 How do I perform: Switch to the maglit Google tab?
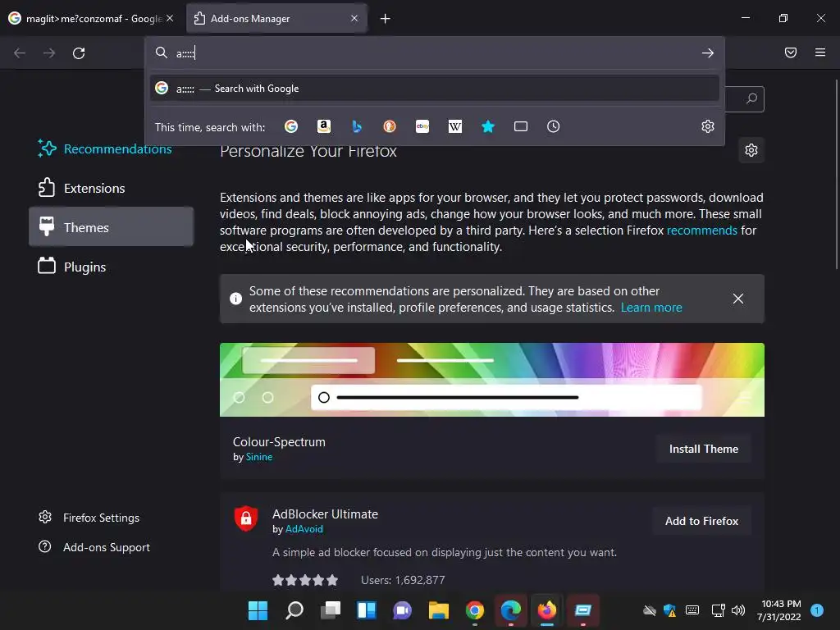[92, 19]
